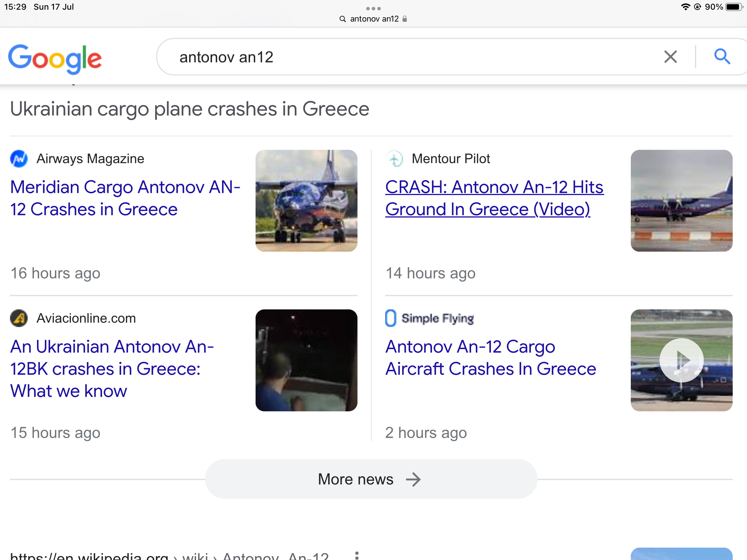Tap the battery indicator icon
Image resolution: width=747 pixels, height=560 pixels.
point(734,7)
